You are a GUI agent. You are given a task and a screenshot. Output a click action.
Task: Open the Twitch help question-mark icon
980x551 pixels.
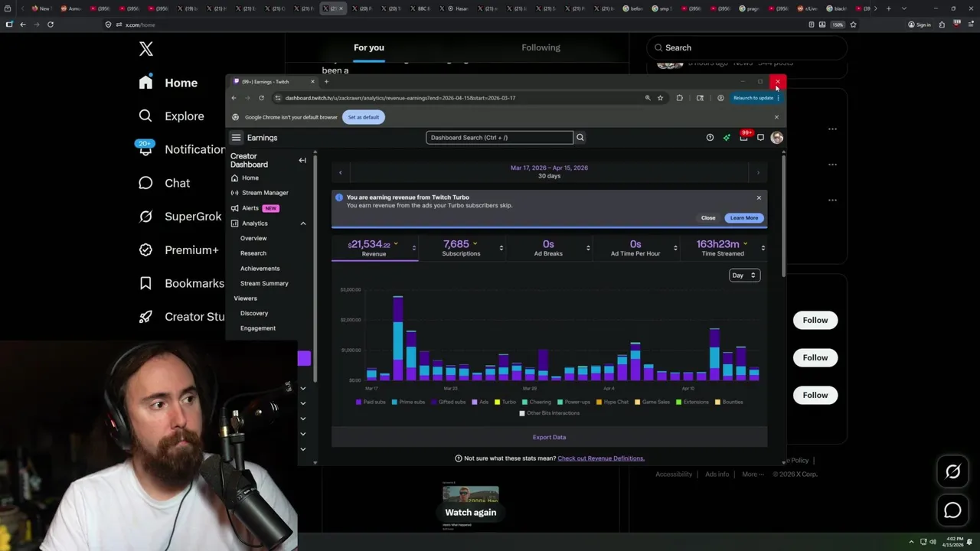pyautogui.click(x=710, y=138)
